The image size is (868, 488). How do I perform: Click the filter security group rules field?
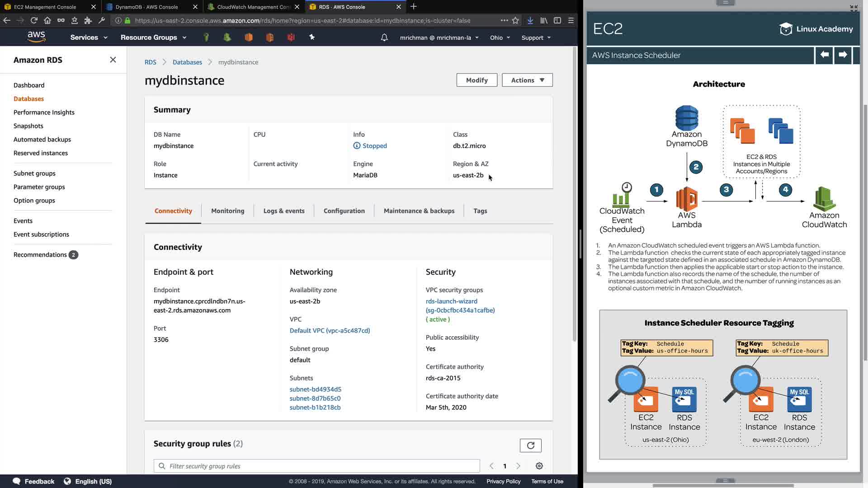pos(316,466)
